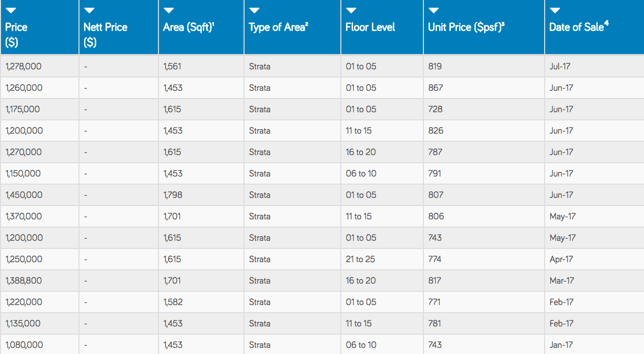Select Strata in the 1,080,000 row
The image size is (644, 354).
[260, 345]
